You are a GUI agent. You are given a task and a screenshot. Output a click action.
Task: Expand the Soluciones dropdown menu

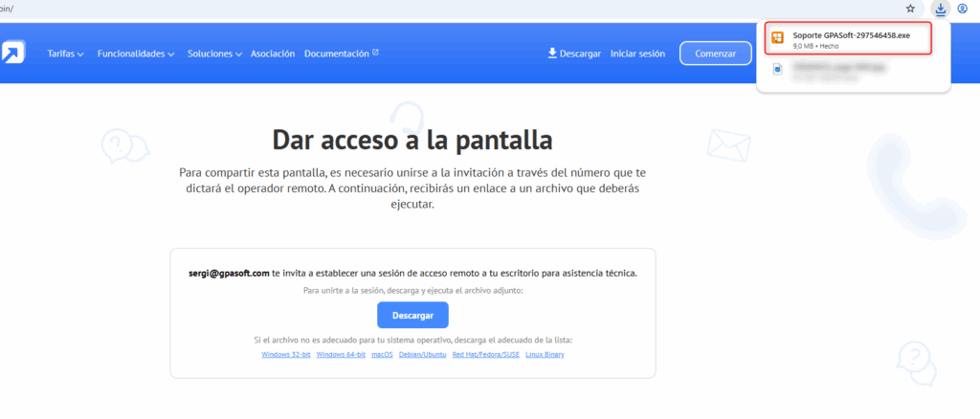tap(214, 54)
